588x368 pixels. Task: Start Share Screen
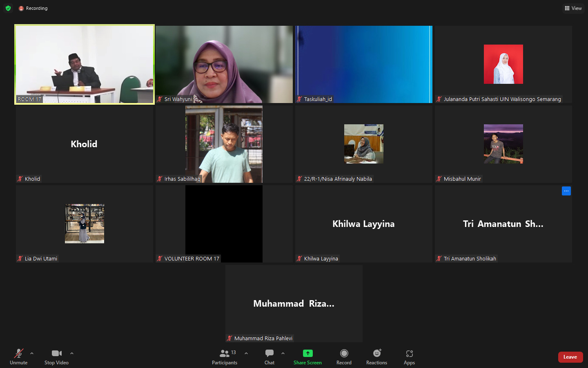[307, 357]
